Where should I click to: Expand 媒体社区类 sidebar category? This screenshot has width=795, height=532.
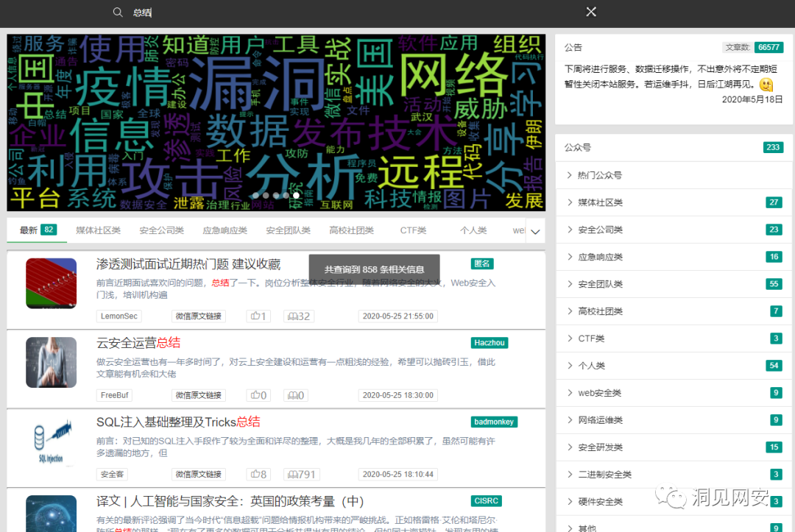[x=674, y=202]
